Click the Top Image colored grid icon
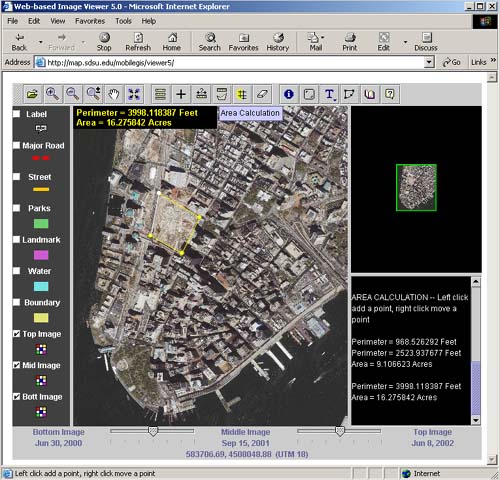 point(41,349)
